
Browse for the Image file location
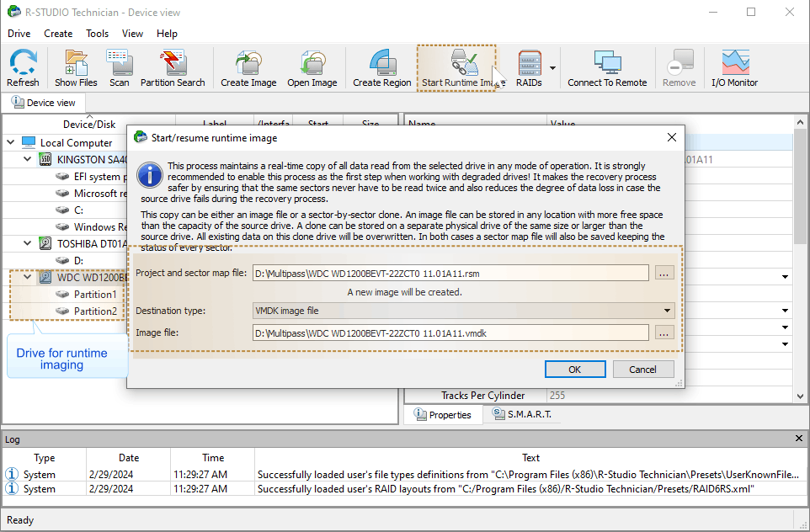tap(664, 333)
